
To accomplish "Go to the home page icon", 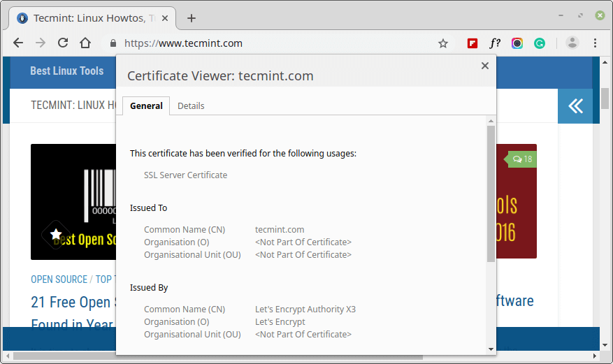I will (85, 43).
